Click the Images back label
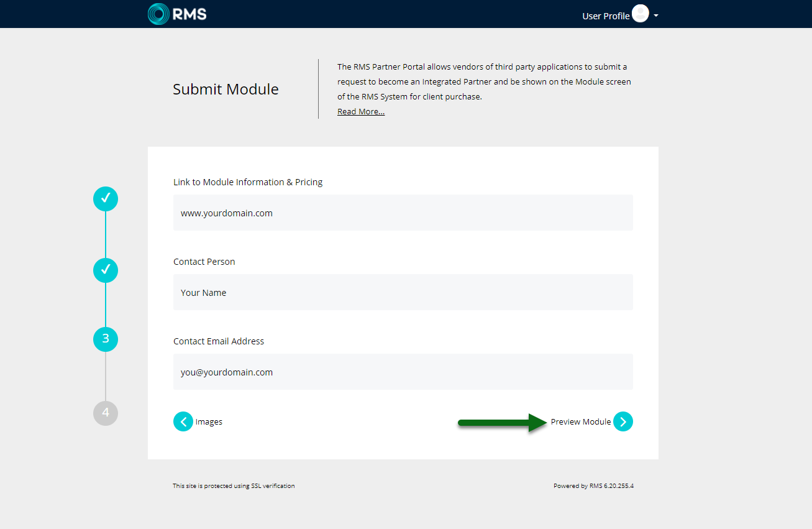The width and height of the screenshot is (812, 529). point(209,421)
